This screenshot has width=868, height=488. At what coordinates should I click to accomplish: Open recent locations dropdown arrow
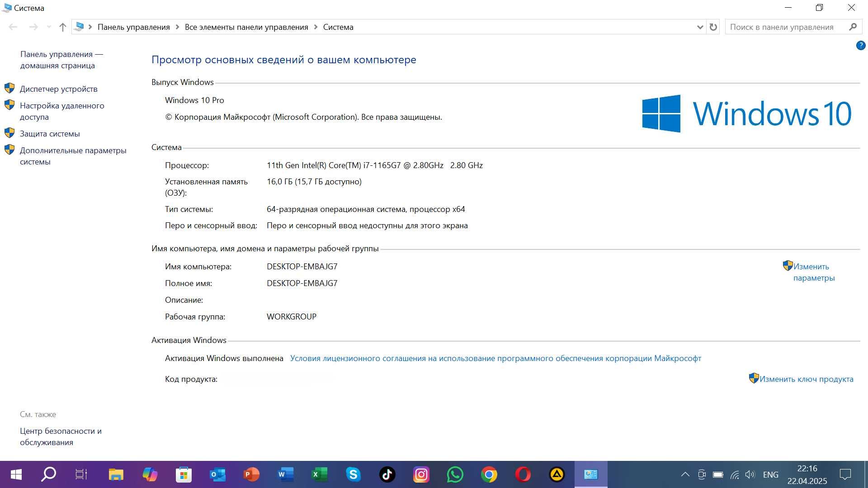[x=49, y=27]
